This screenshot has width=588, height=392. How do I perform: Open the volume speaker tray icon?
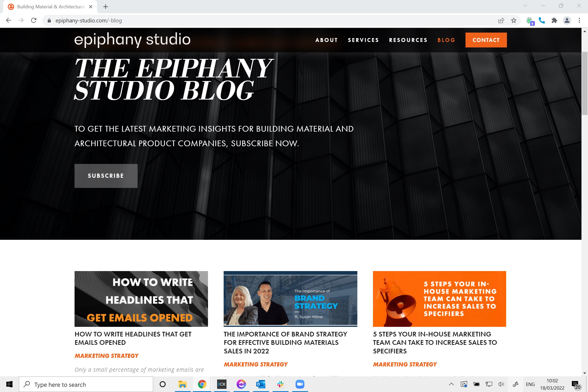[501, 384]
